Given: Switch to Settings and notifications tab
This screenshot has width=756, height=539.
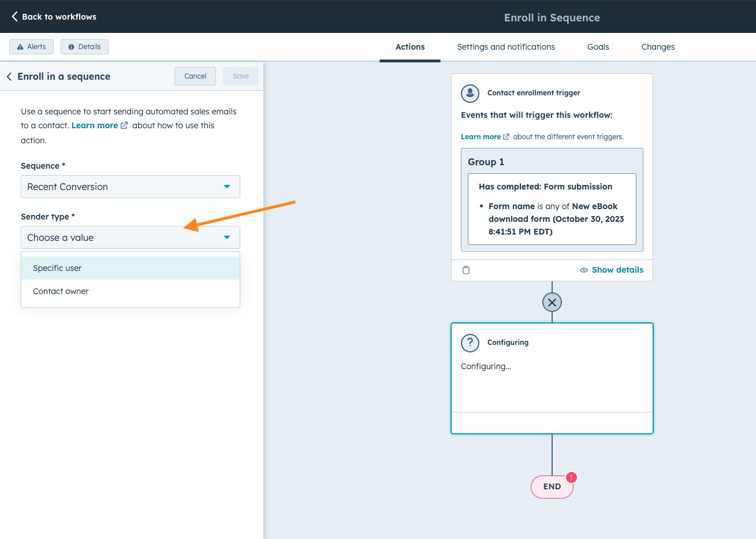Looking at the screenshot, I should click(x=505, y=47).
